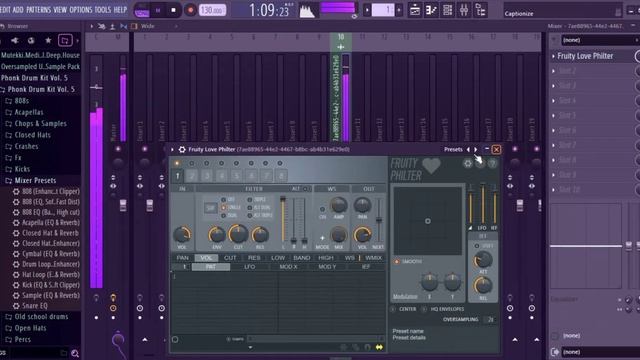Click the filter RES knob
The width and height of the screenshot is (640, 360).
point(260,235)
